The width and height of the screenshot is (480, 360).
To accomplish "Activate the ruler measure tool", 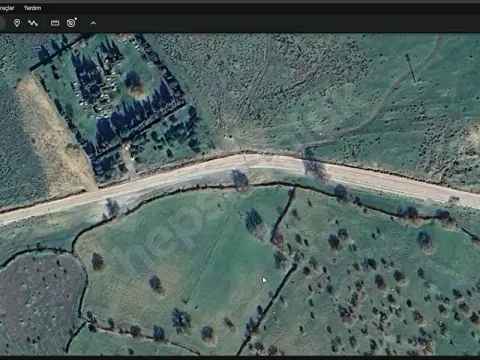I will (x=55, y=23).
